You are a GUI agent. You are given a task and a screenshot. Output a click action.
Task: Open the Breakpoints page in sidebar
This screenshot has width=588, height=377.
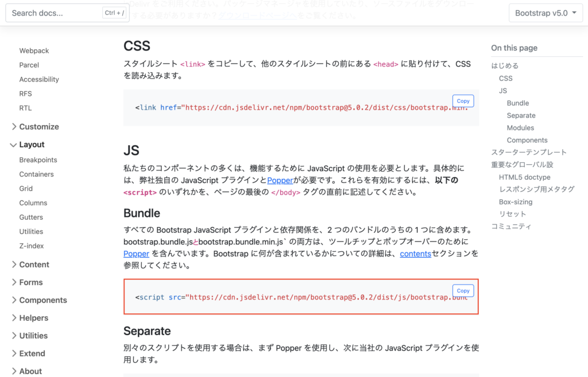pos(38,160)
